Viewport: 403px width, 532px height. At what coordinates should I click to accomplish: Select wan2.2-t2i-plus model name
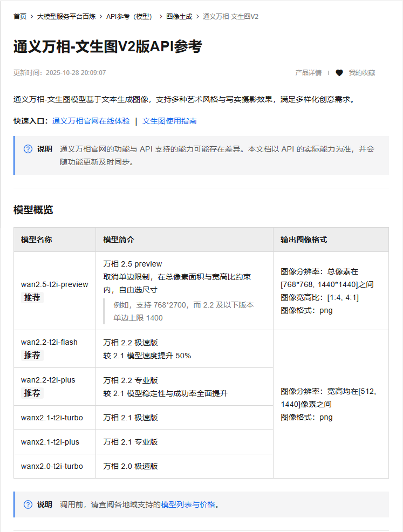[48, 380]
